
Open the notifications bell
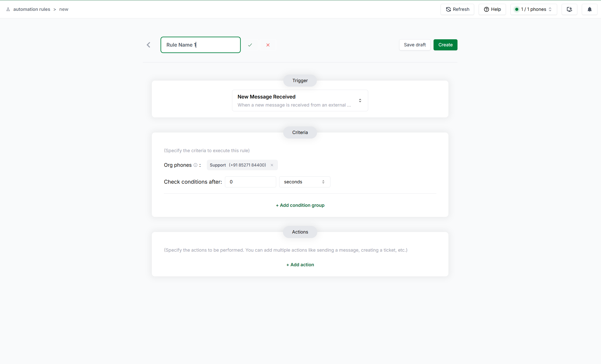pyautogui.click(x=589, y=9)
